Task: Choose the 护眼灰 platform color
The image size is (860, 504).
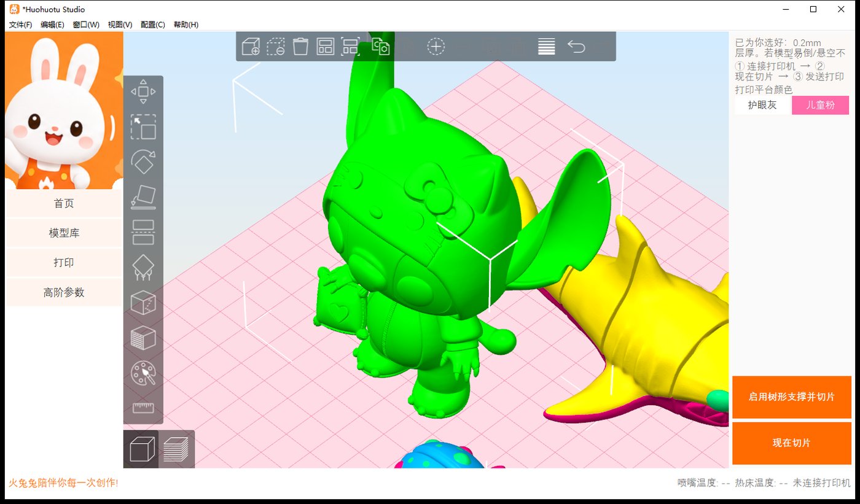Action: [x=762, y=105]
